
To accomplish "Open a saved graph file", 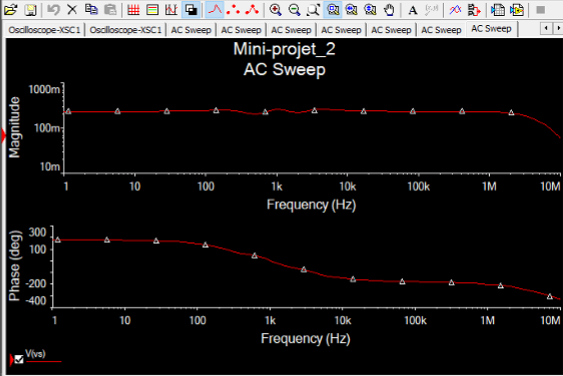I will click(11, 10).
